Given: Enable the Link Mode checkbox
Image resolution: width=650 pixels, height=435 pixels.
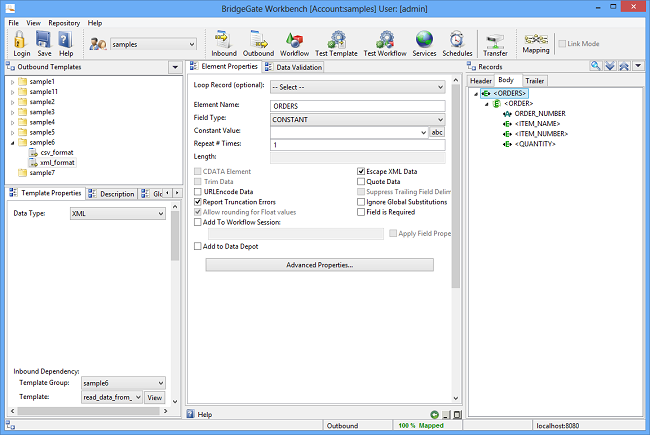Looking at the screenshot, I should click(562, 44).
